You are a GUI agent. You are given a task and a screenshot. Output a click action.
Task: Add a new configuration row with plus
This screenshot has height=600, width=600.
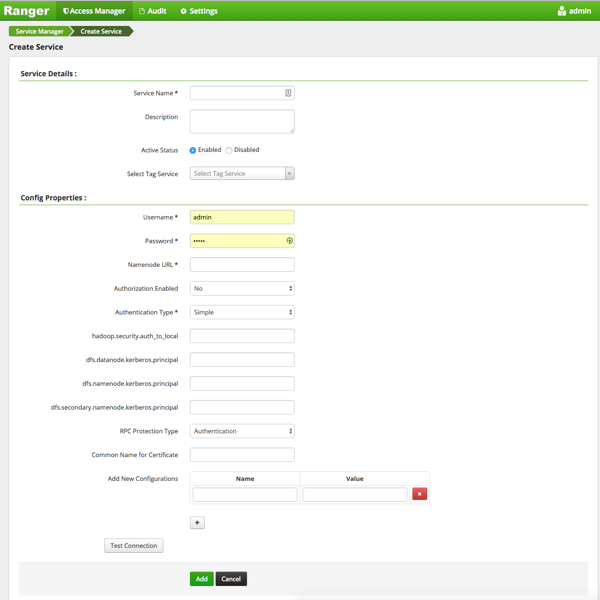coord(197,523)
